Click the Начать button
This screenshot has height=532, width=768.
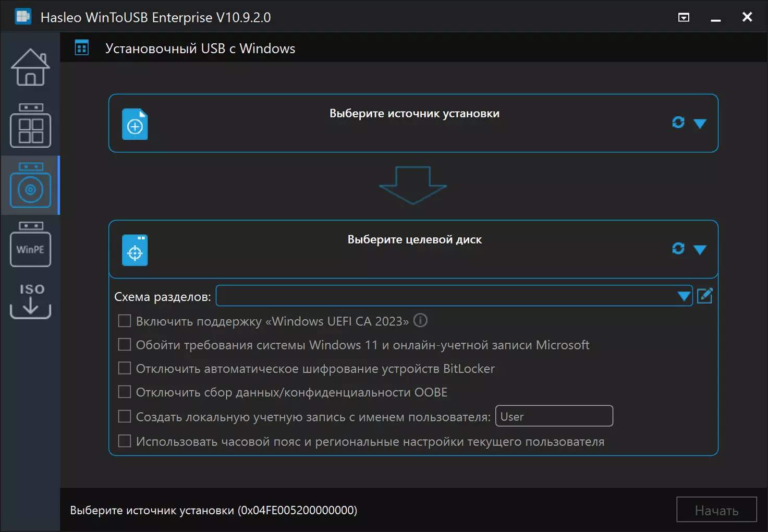tap(716, 510)
